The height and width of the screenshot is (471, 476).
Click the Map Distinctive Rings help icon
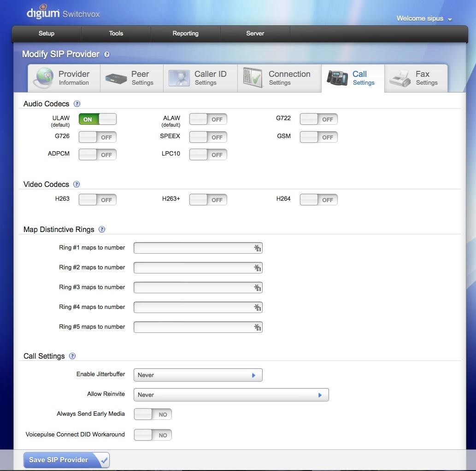pyautogui.click(x=102, y=230)
